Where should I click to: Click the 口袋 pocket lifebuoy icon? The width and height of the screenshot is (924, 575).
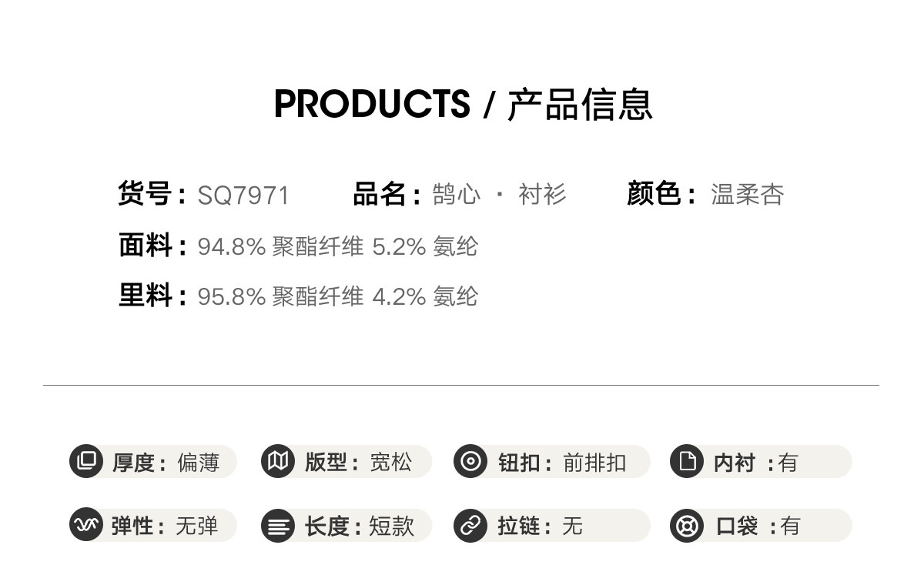[x=687, y=526]
